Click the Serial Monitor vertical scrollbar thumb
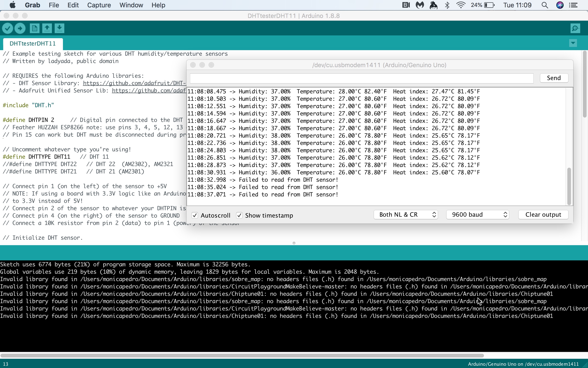The width and height of the screenshot is (588, 368). point(569,186)
